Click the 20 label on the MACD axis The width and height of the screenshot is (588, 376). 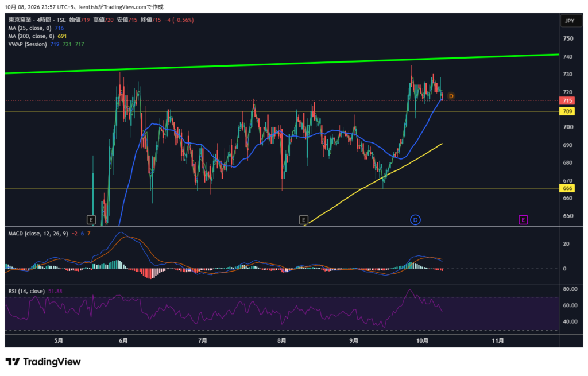pyautogui.click(x=566, y=243)
